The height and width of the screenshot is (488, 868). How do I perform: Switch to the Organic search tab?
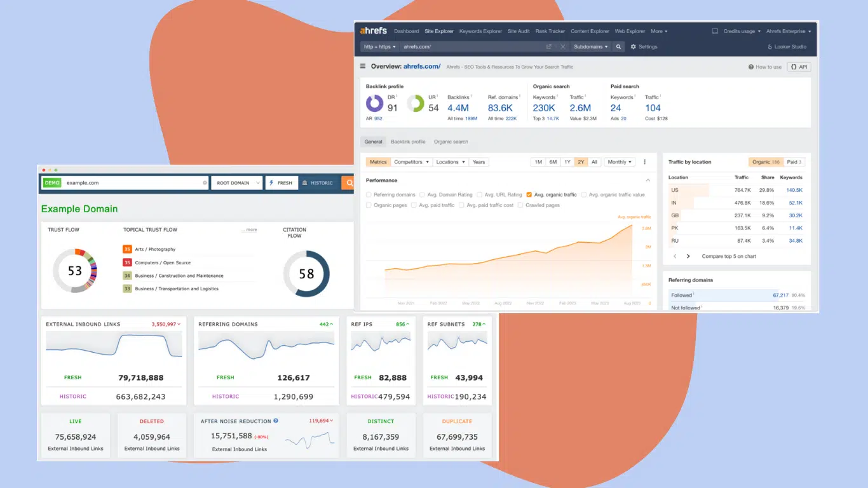pyautogui.click(x=451, y=142)
